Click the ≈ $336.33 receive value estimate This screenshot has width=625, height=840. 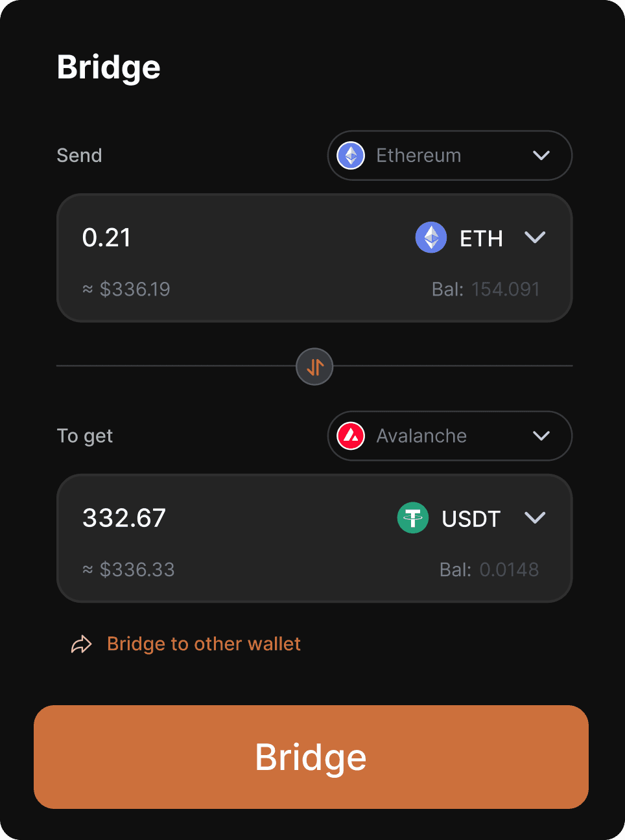pos(129,570)
